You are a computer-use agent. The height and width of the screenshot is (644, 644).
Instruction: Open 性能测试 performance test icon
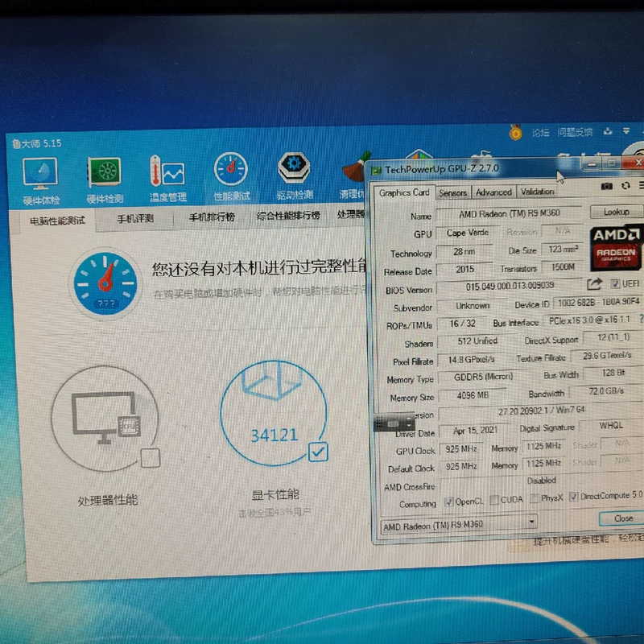(x=231, y=176)
